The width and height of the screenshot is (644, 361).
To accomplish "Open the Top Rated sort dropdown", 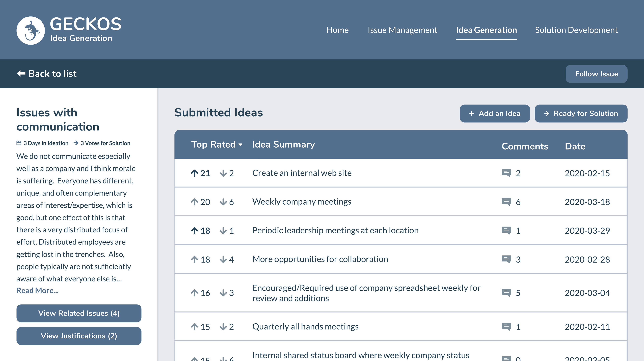I will [x=217, y=145].
